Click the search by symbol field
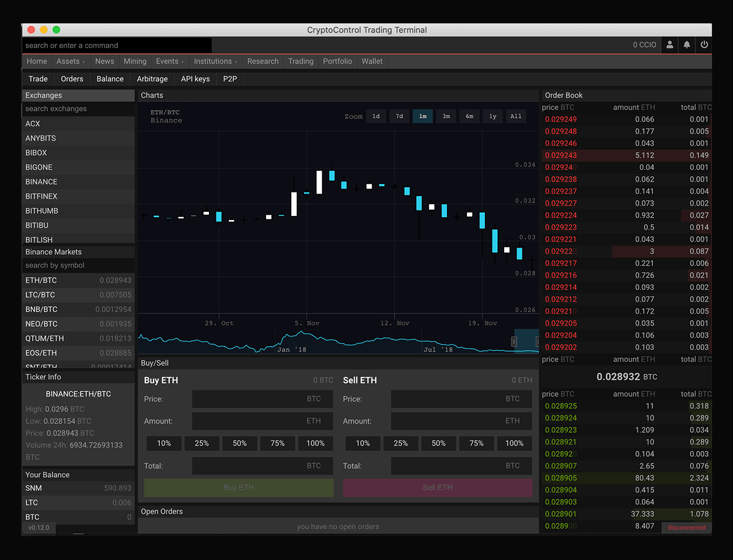Image resolution: width=733 pixels, height=560 pixels. 78,265
